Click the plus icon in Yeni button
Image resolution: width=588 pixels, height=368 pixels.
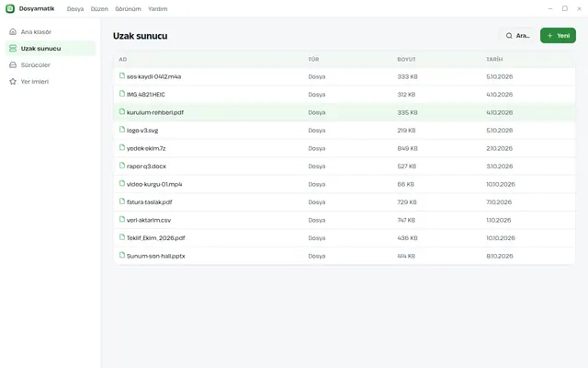point(549,36)
